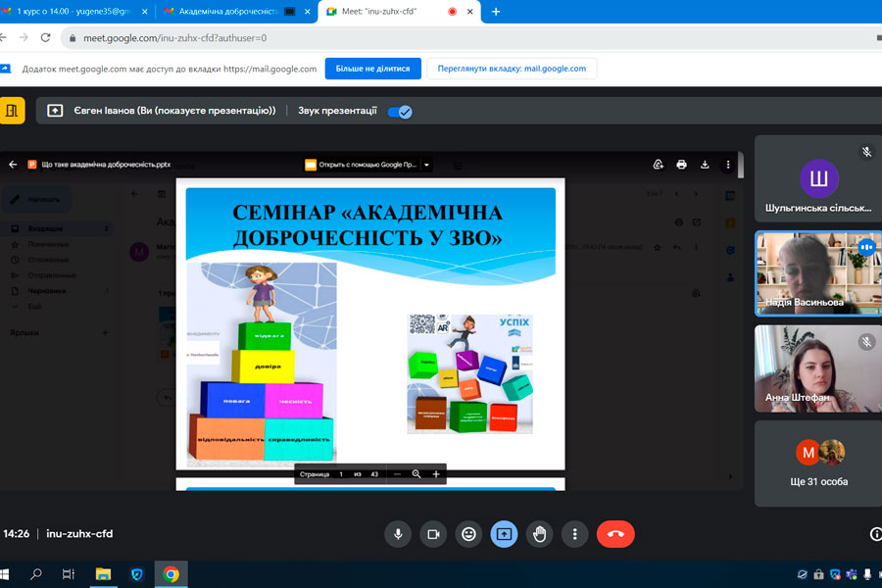Toggle the camera in Meet controls
Image resolution: width=882 pixels, height=588 pixels.
(x=433, y=534)
